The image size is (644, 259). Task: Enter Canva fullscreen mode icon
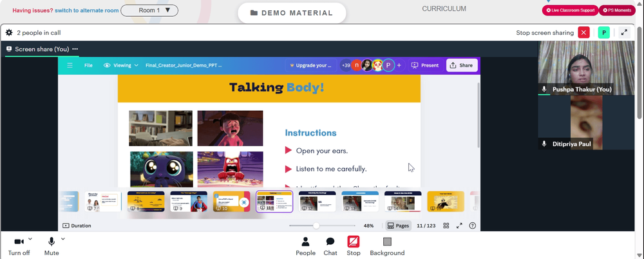click(x=459, y=225)
